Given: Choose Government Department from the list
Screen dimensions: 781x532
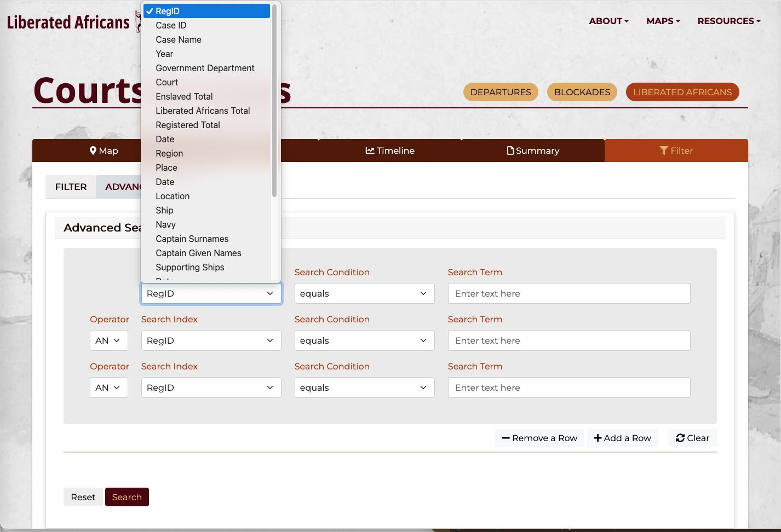Looking at the screenshot, I should pyautogui.click(x=205, y=68).
